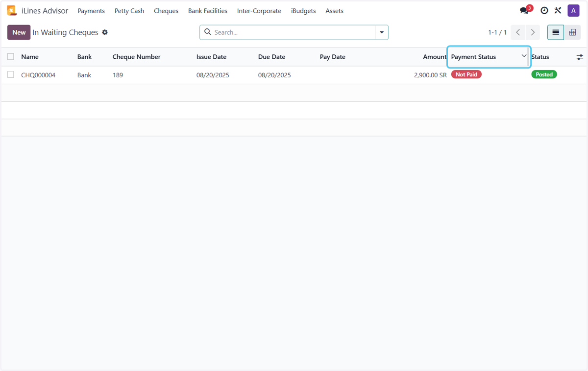Click the Posted status badge

tap(544, 74)
